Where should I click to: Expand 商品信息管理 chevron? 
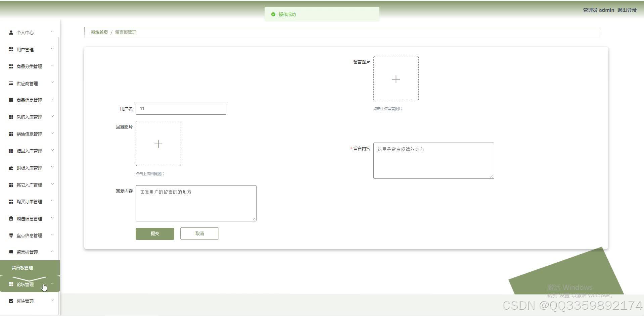point(52,100)
